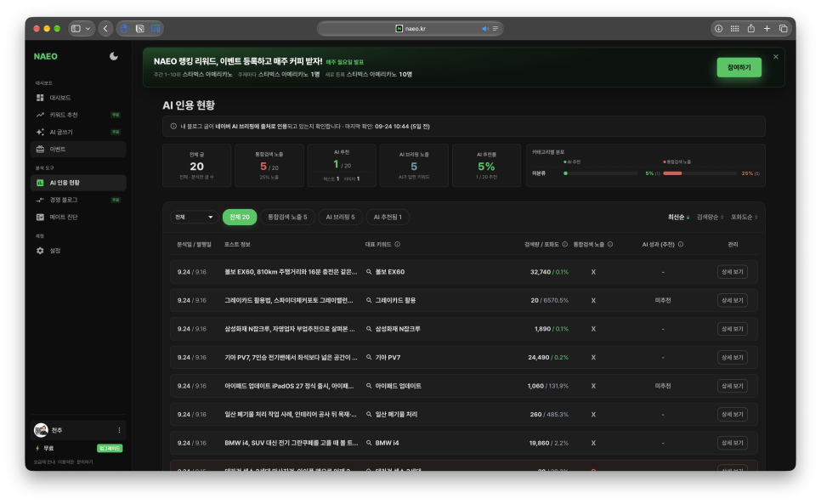Viewport: 821px width, 504px height.
Task: Open a new Safari tab with the plus icon
Action: [767, 29]
